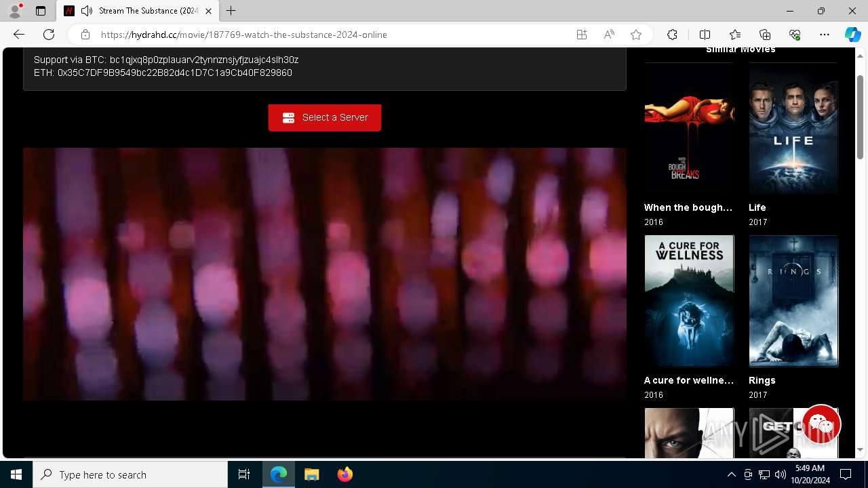The image size is (868, 488).
Task: Open the volume control tray icon
Action: pos(781,474)
